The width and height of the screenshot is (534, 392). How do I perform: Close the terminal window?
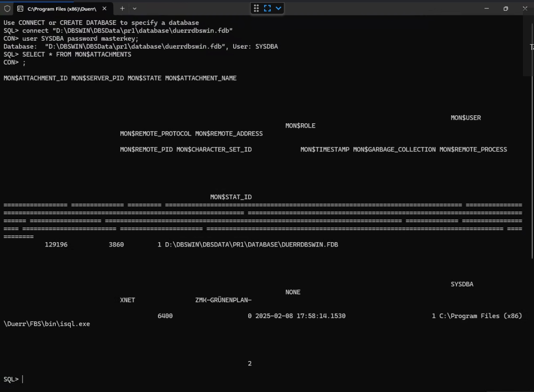(x=525, y=8)
